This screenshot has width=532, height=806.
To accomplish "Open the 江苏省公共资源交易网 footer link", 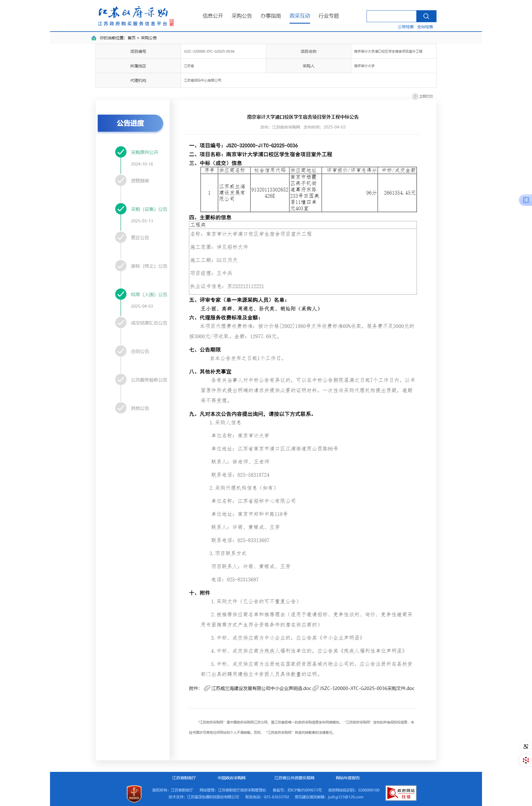I will pos(294,778).
